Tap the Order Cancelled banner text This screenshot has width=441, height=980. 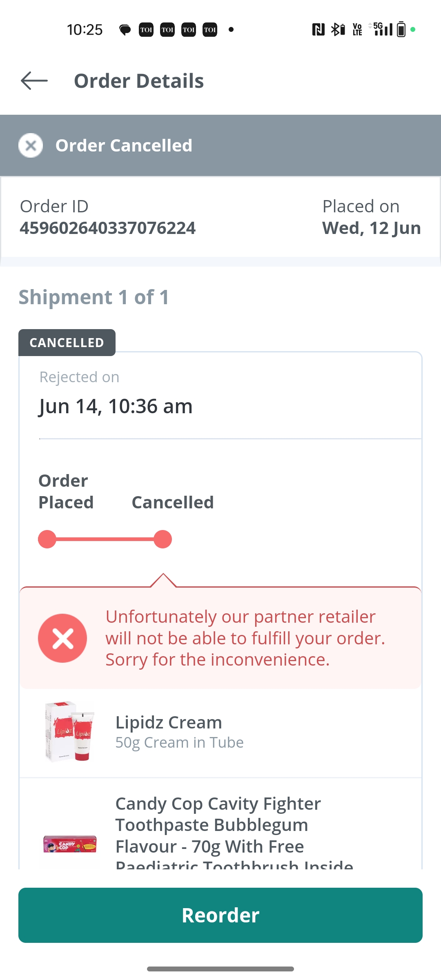click(124, 145)
